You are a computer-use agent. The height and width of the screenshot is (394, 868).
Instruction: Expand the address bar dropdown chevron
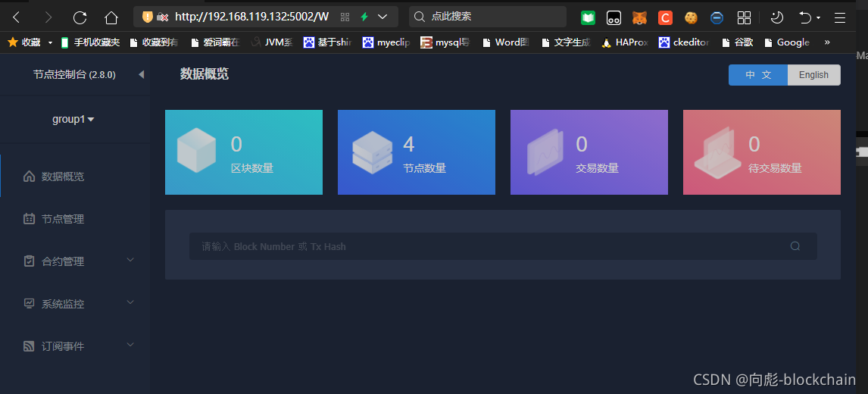point(382,17)
